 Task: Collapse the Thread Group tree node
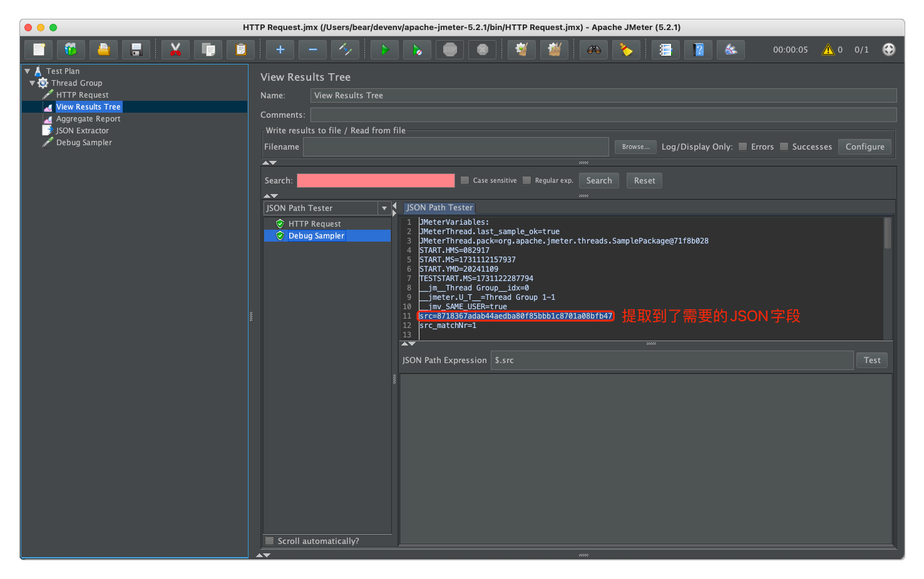pyautogui.click(x=32, y=83)
